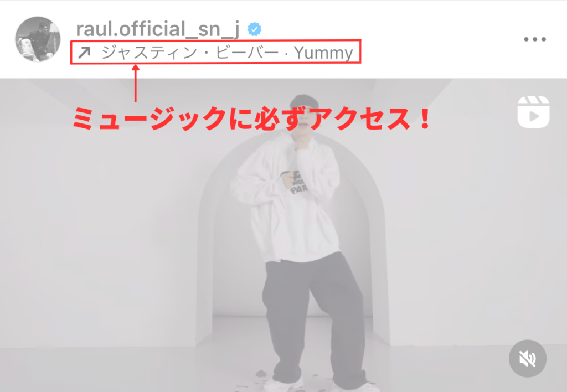
Task: Tap the dancer's white sneakers
Action: tap(318, 384)
